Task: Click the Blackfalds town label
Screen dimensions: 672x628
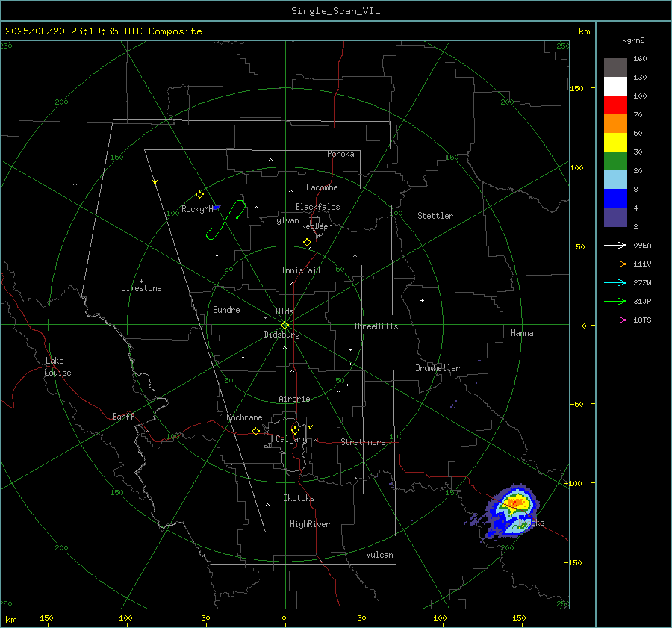Action: (317, 207)
